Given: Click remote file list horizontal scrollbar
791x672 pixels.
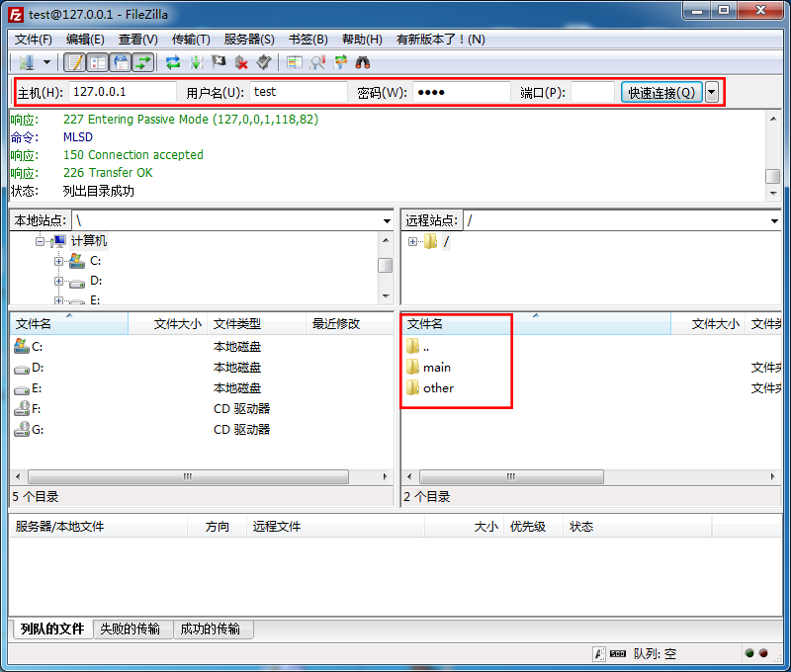Looking at the screenshot, I should pos(511,476).
